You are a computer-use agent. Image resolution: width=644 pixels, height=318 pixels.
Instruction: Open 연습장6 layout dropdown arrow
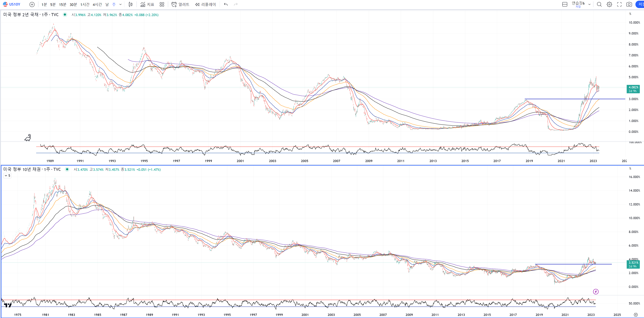pyautogui.click(x=589, y=4)
